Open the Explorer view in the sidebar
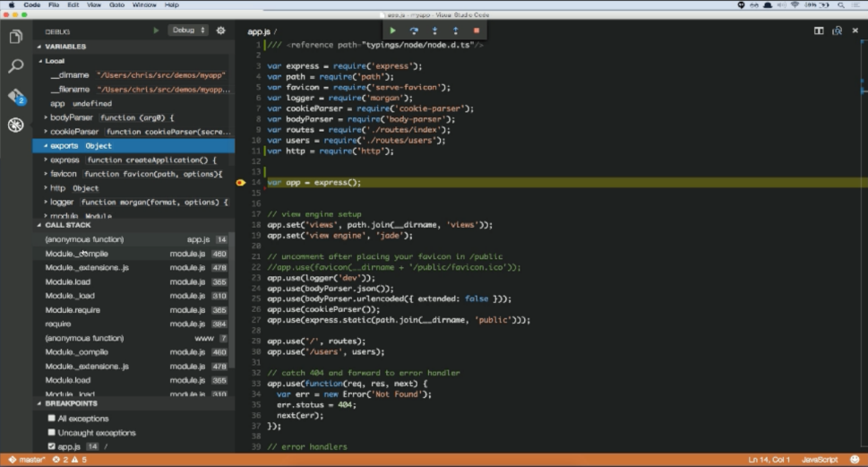The image size is (868, 467). 15,37
